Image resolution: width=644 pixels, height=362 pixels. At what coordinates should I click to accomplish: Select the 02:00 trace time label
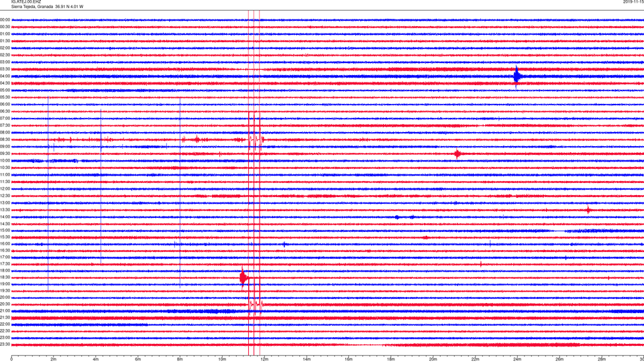point(5,48)
